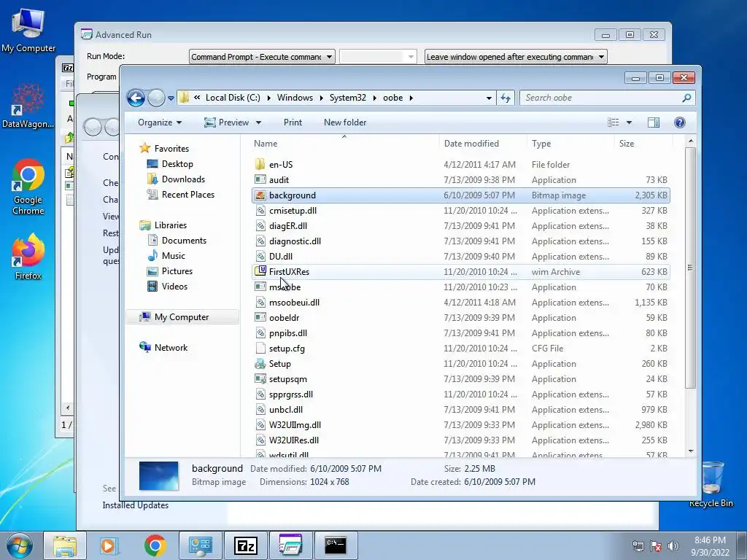Select System32 in the address breadcrumb
The image size is (747, 560).
348,98
